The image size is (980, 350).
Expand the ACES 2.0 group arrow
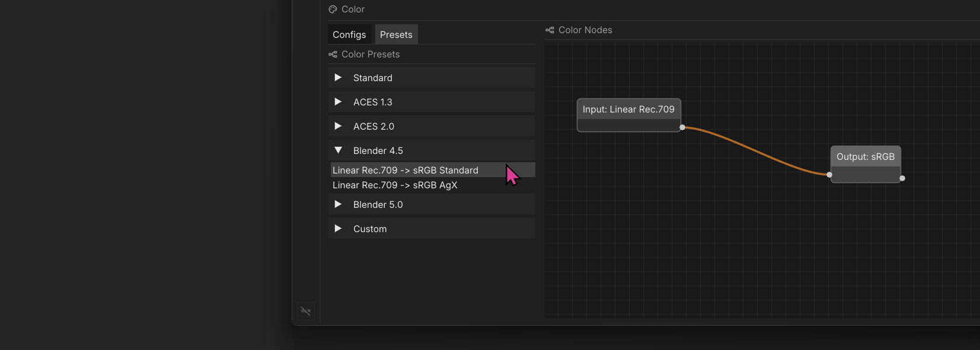pos(338,126)
